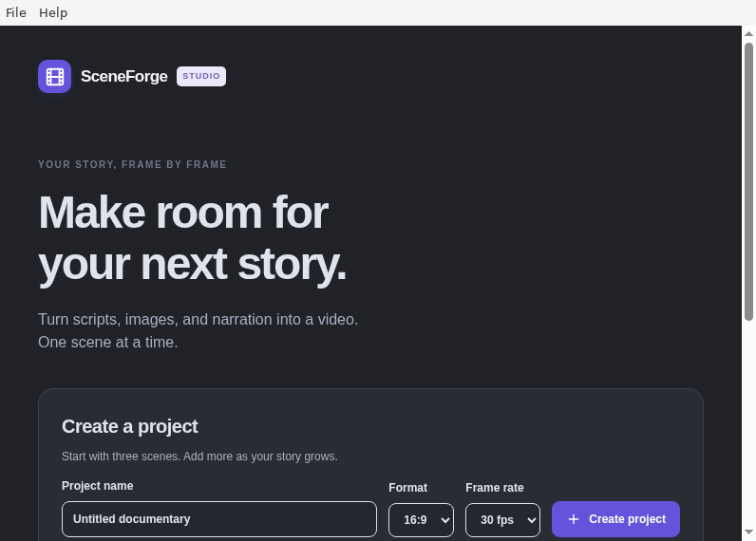The height and width of the screenshot is (541, 756).
Task: Click the scrollbar down arrow
Action: coord(748,532)
